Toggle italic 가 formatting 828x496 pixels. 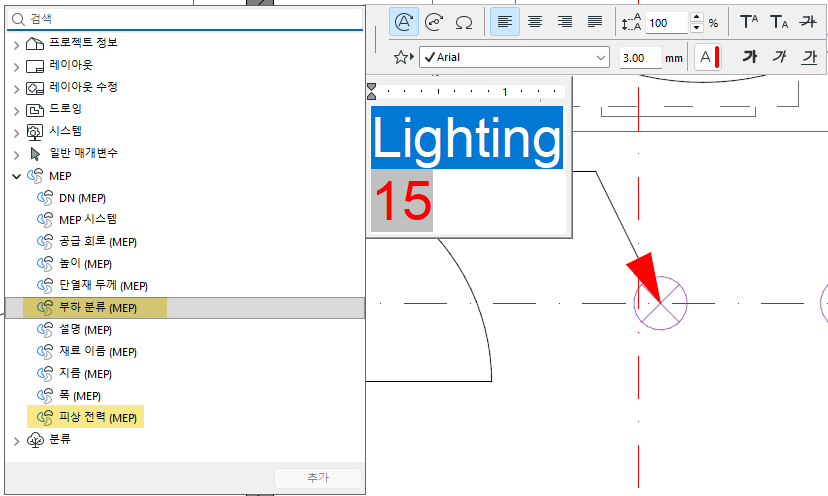pos(779,57)
